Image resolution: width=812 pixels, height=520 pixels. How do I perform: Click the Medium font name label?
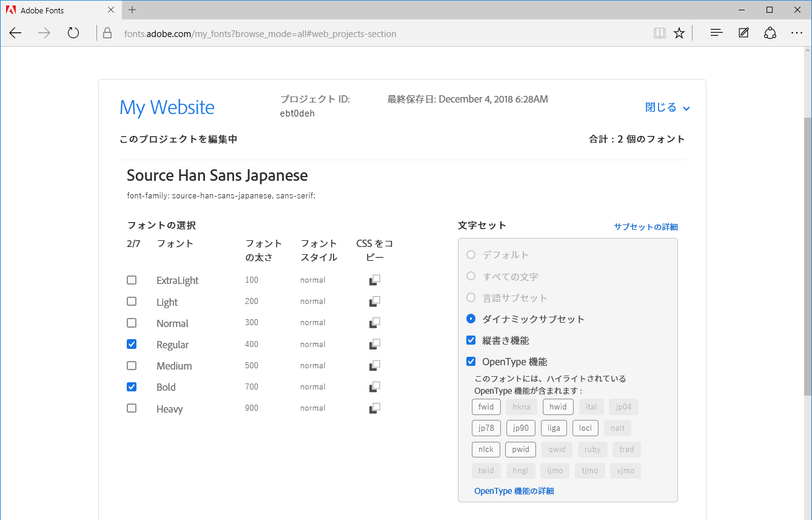pyautogui.click(x=174, y=366)
